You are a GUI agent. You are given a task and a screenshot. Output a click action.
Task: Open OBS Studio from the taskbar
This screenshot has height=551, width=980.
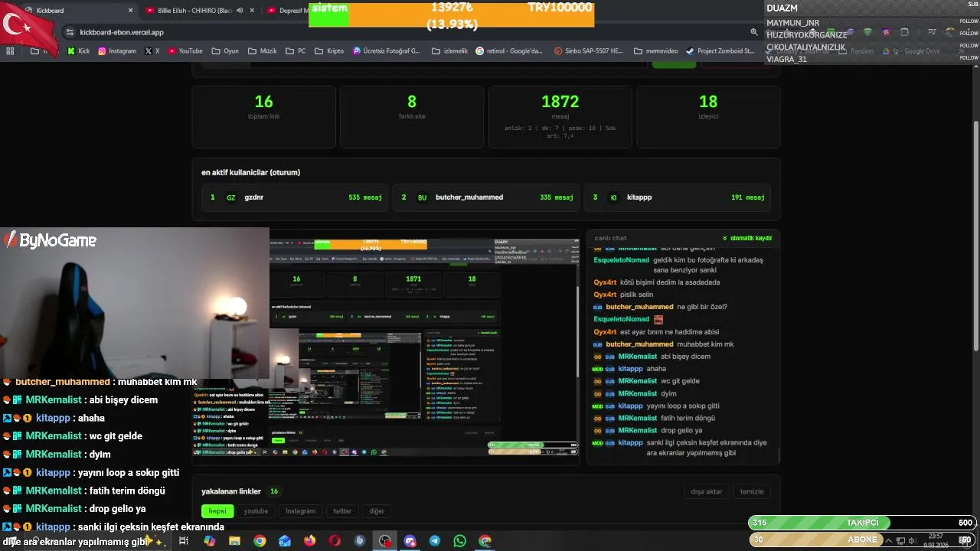[384, 541]
